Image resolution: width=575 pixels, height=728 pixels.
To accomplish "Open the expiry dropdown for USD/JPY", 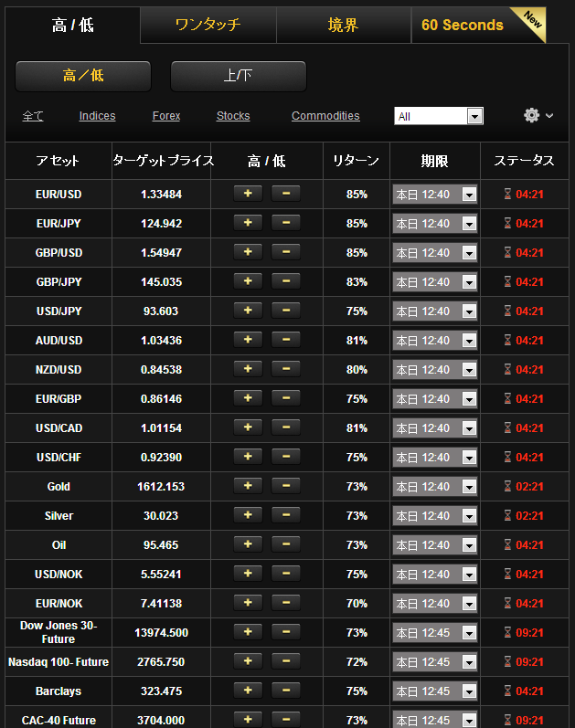I will 435,311.
